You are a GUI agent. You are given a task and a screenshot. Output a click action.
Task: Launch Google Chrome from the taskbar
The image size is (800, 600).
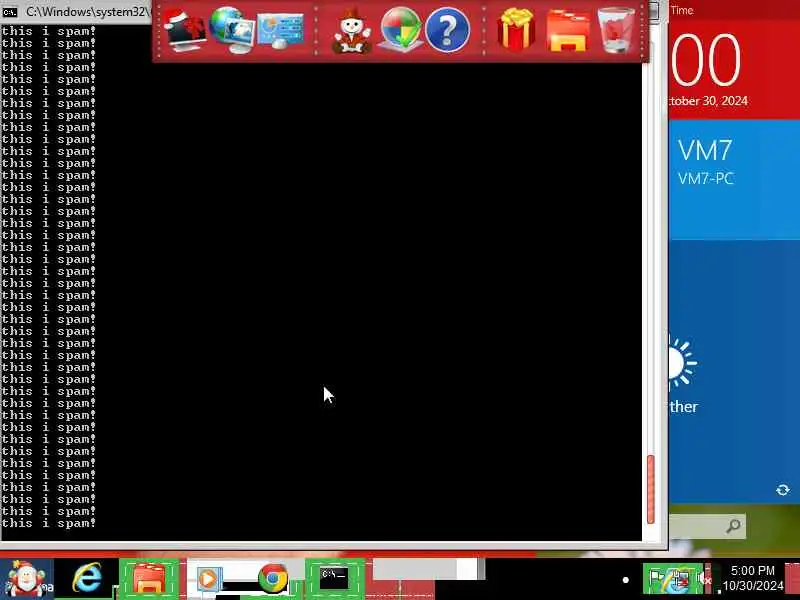coord(272,579)
